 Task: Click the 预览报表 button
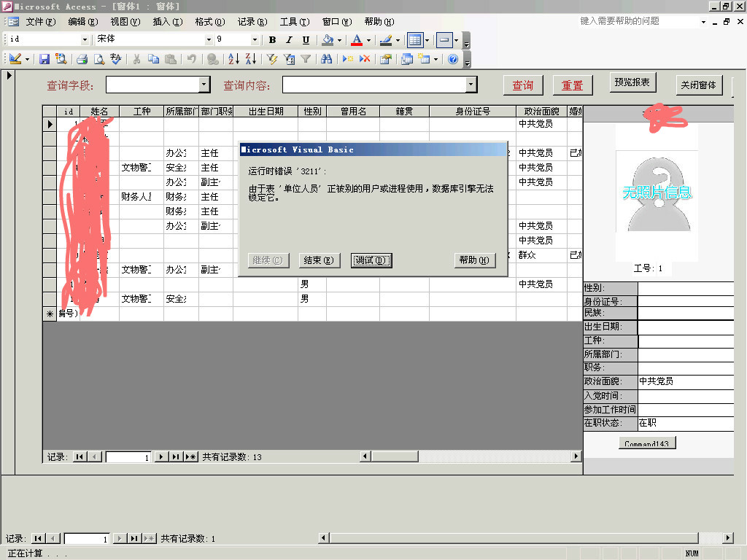tap(632, 82)
